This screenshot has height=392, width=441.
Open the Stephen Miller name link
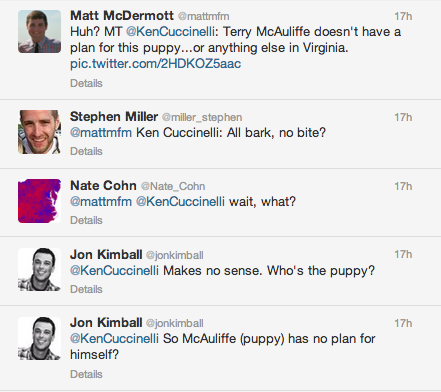[114, 117]
